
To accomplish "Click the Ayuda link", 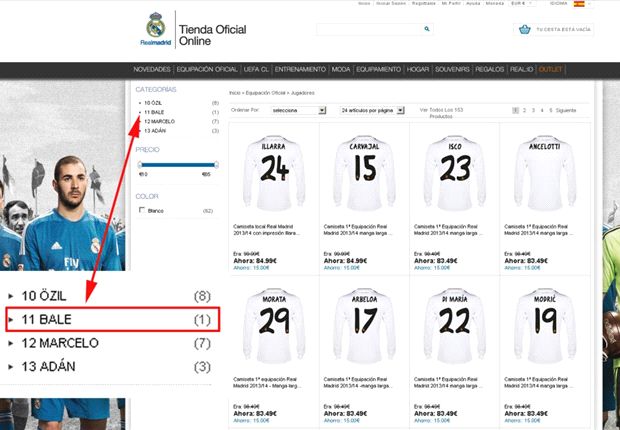I will (473, 3).
